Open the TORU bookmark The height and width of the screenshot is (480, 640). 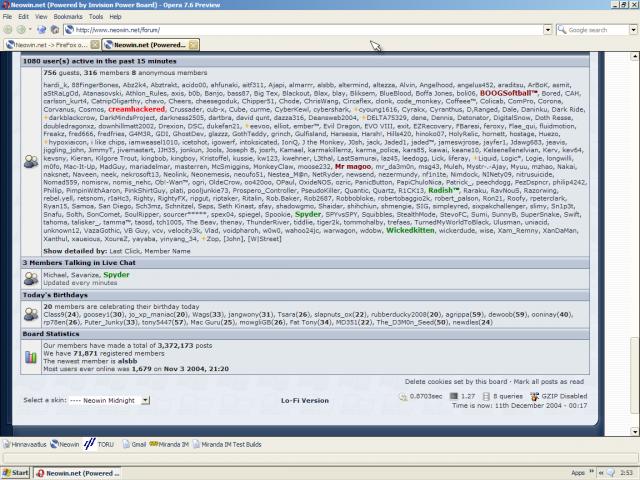tap(99, 444)
